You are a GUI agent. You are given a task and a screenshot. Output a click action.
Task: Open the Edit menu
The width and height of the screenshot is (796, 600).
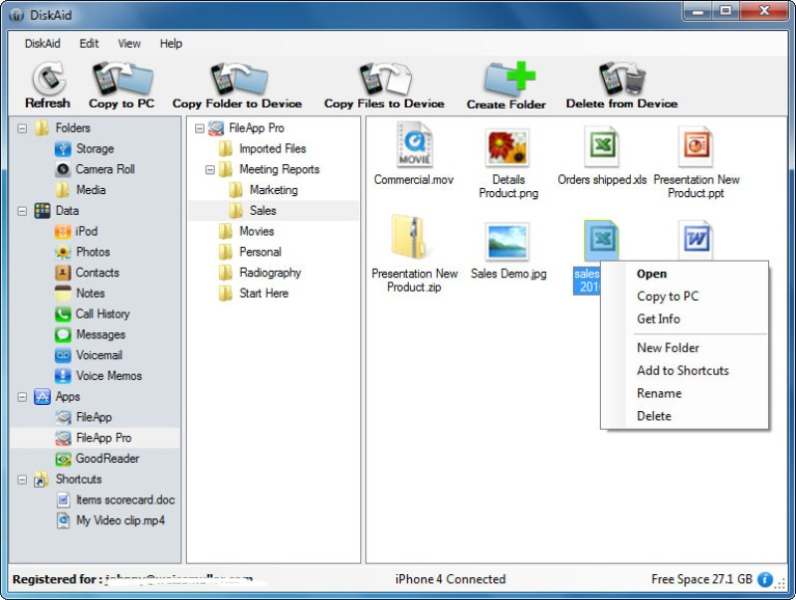[x=89, y=44]
